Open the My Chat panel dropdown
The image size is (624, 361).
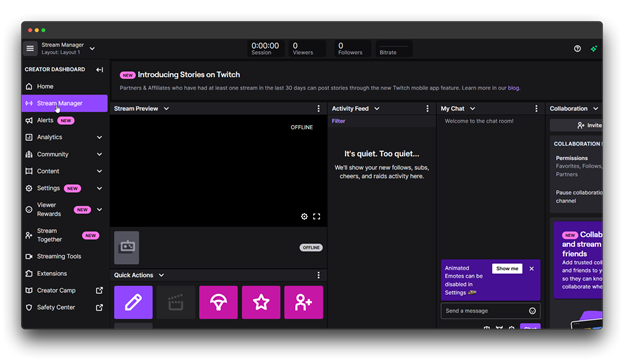click(472, 109)
